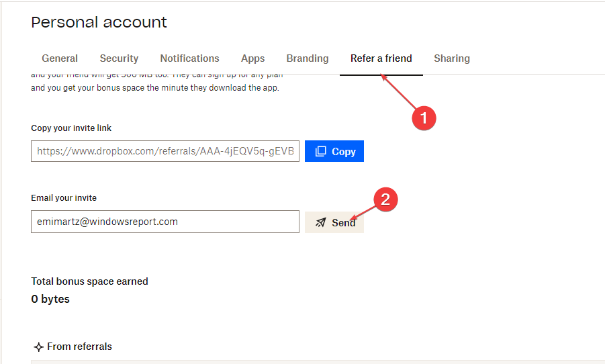Click the paper plane send icon
This screenshot has height=364, width=605.
pos(321,222)
